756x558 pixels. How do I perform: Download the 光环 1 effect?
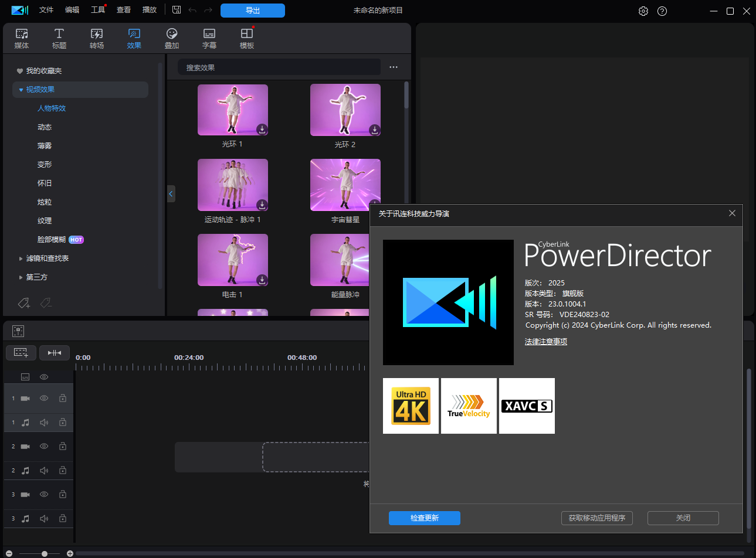click(x=262, y=130)
